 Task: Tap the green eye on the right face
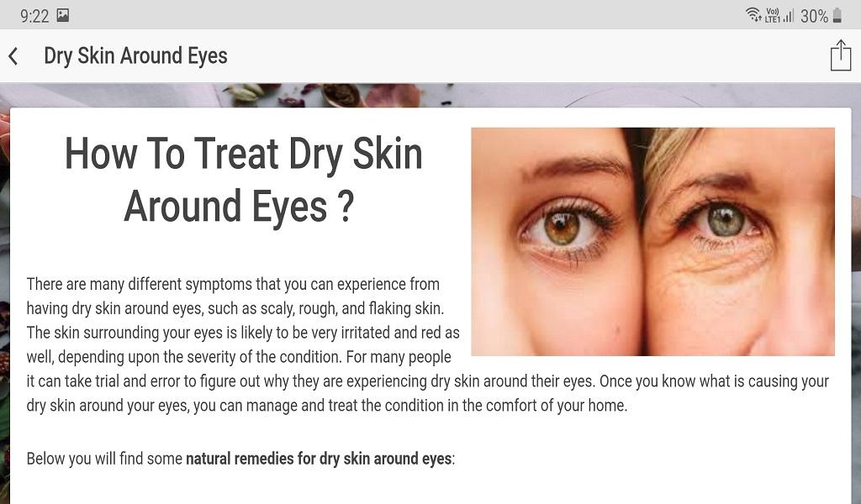(x=726, y=220)
